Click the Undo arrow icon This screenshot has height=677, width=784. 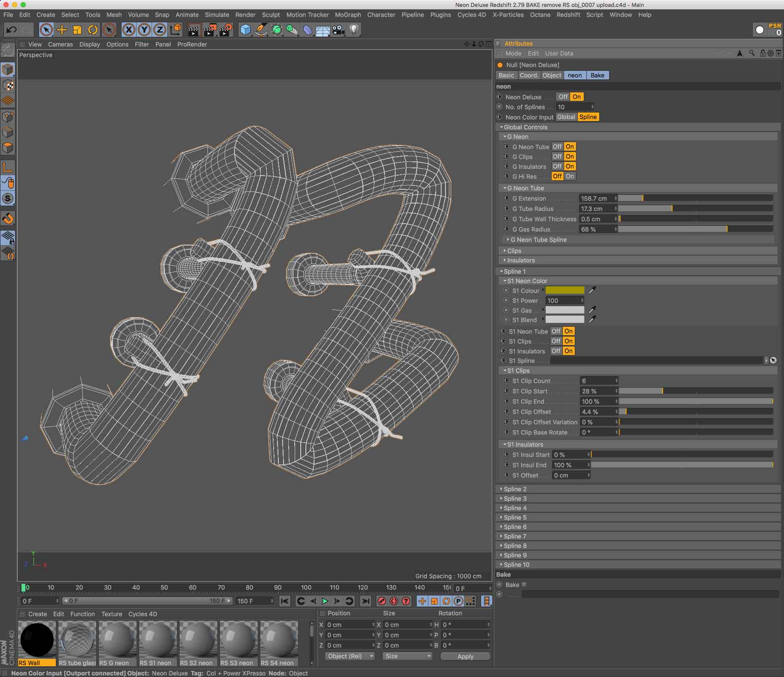[12, 30]
